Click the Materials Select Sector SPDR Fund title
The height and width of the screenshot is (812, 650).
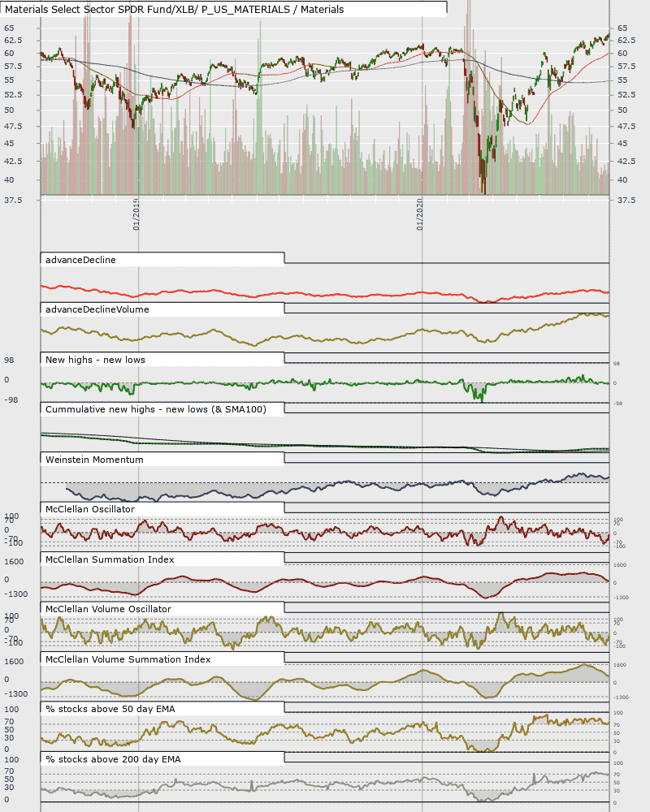click(174, 9)
